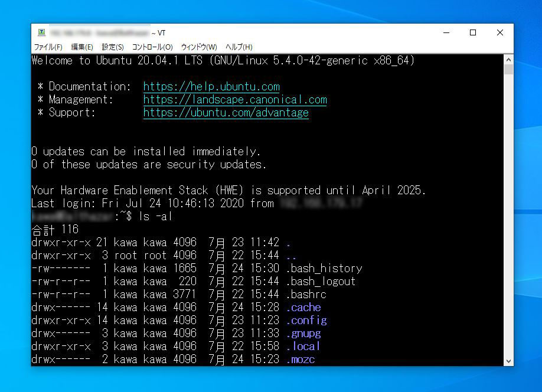Click the .bash_history file name
542x392 pixels.
click(x=324, y=268)
